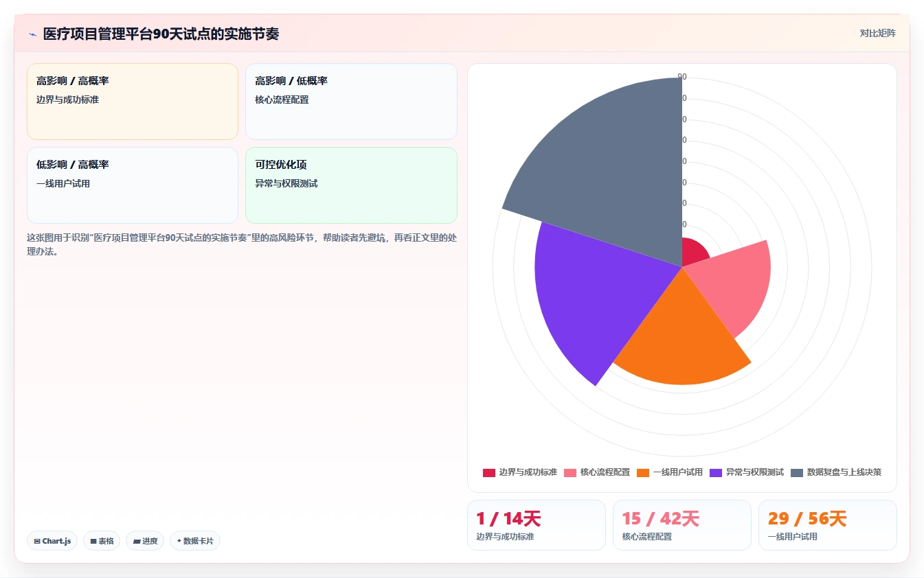Click the 边界与成功标准 legend label text
Screen dimensions: 924x578
tap(528, 472)
